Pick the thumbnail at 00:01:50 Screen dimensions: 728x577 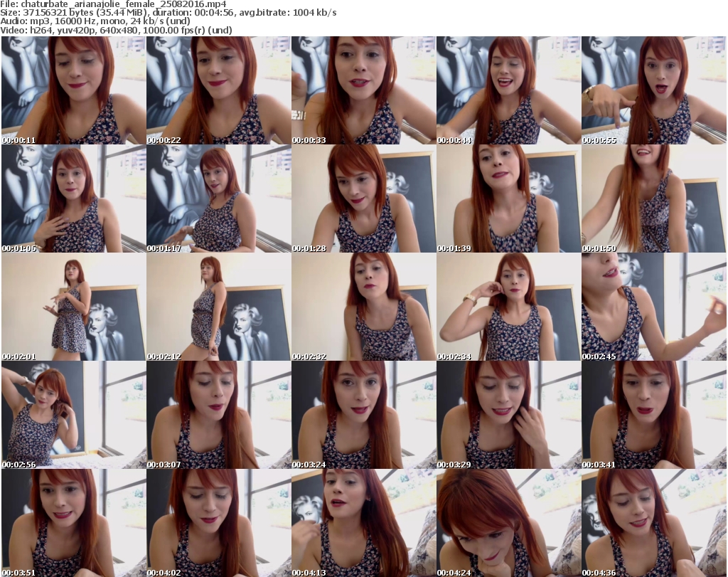[654, 198]
